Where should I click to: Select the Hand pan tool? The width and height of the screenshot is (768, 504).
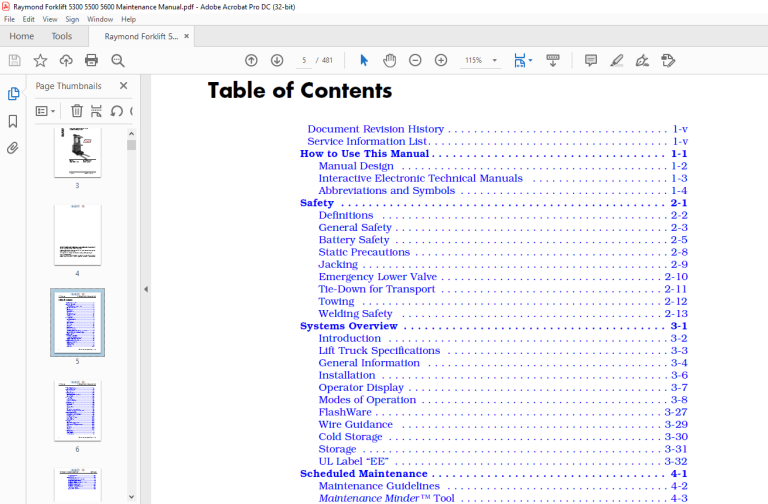click(x=389, y=60)
